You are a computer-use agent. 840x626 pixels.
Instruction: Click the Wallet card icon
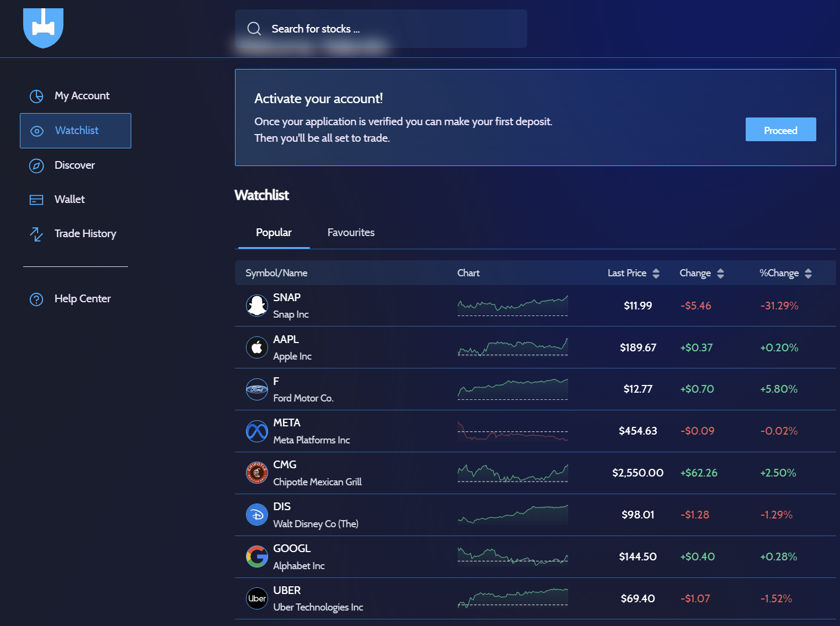(x=36, y=200)
